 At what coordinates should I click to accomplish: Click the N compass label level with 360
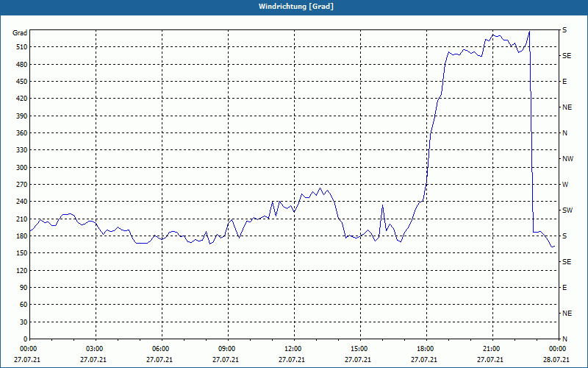564,133
